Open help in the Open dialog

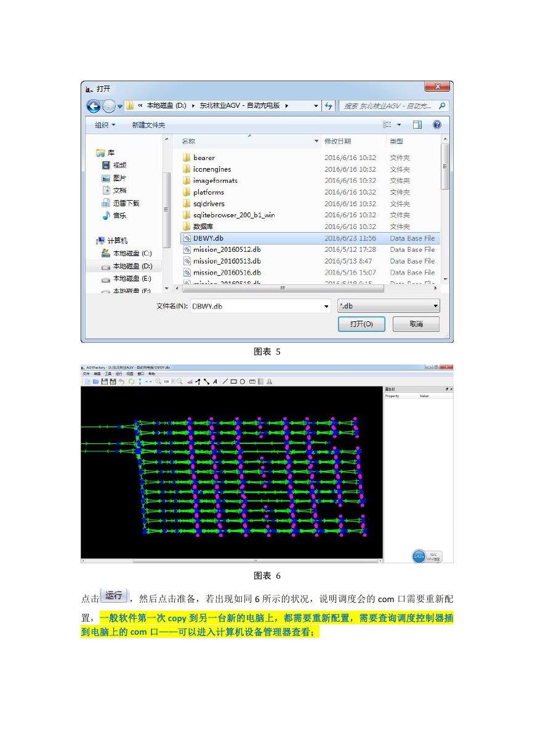pyautogui.click(x=436, y=125)
